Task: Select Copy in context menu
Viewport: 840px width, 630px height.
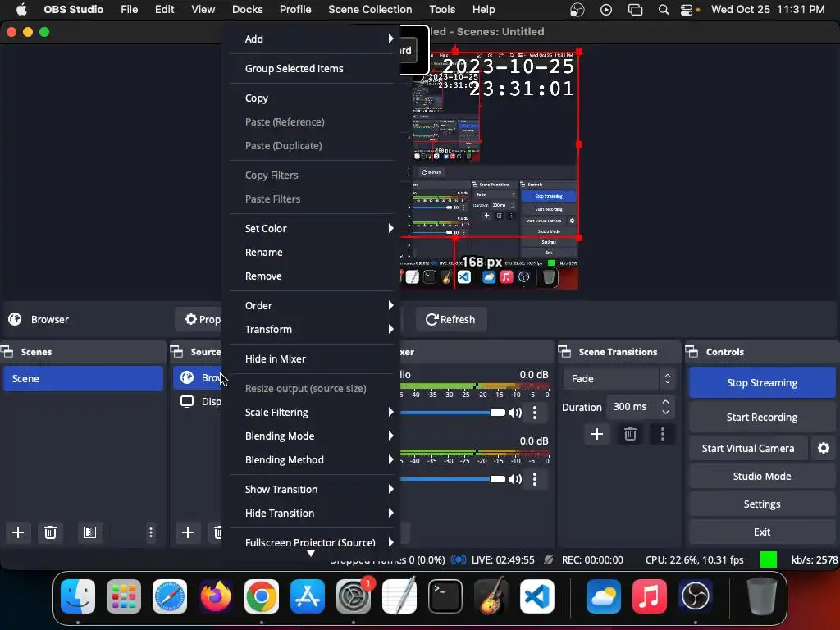Action: (x=312, y=98)
